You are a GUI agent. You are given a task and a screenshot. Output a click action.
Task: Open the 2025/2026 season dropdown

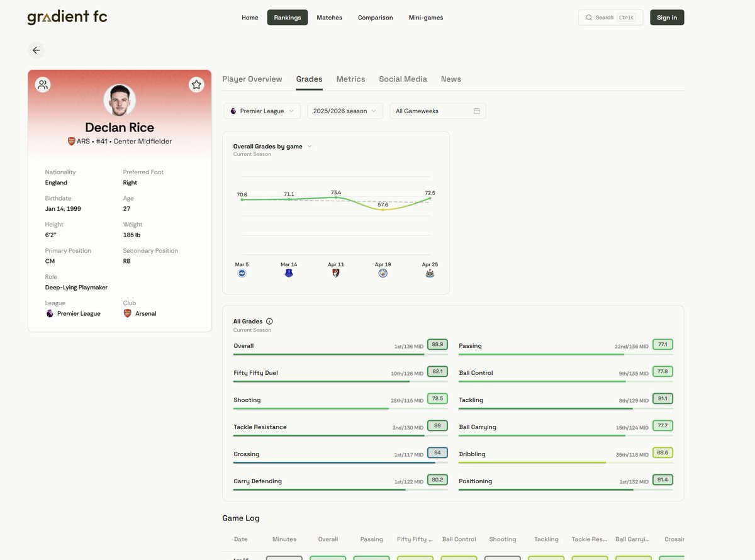coord(345,111)
